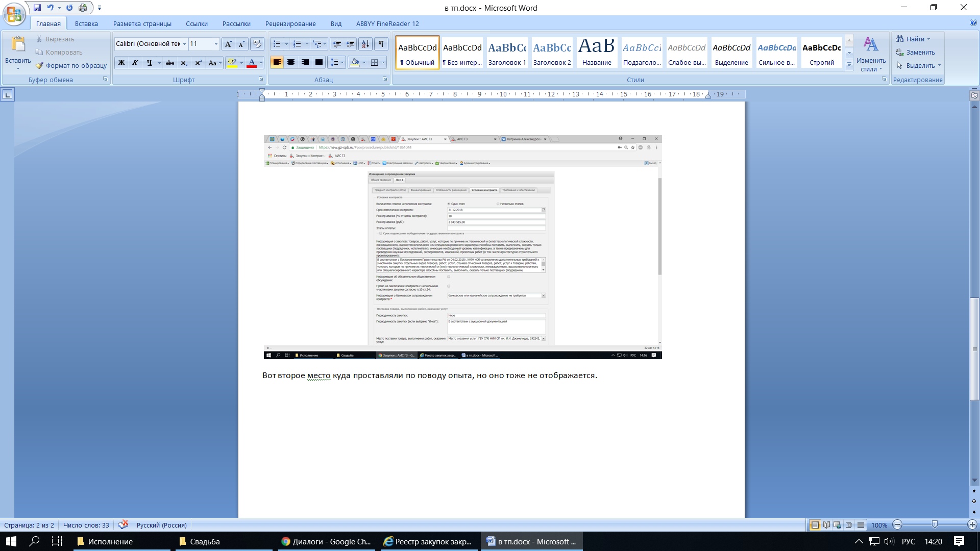This screenshot has height=551, width=980.
Task: Apply numbered list
Action: pyautogui.click(x=297, y=44)
